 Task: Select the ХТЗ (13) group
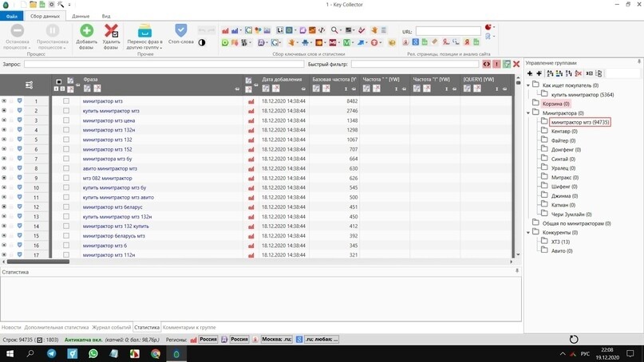(x=560, y=242)
